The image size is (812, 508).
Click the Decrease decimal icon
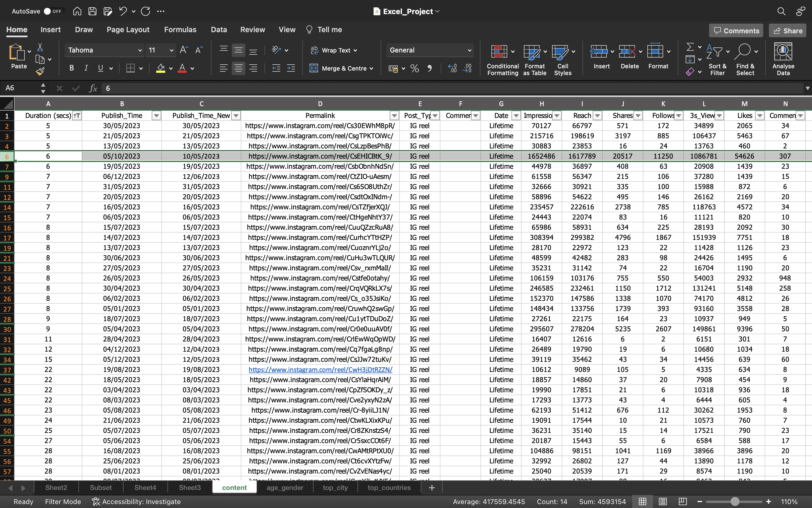467,69
